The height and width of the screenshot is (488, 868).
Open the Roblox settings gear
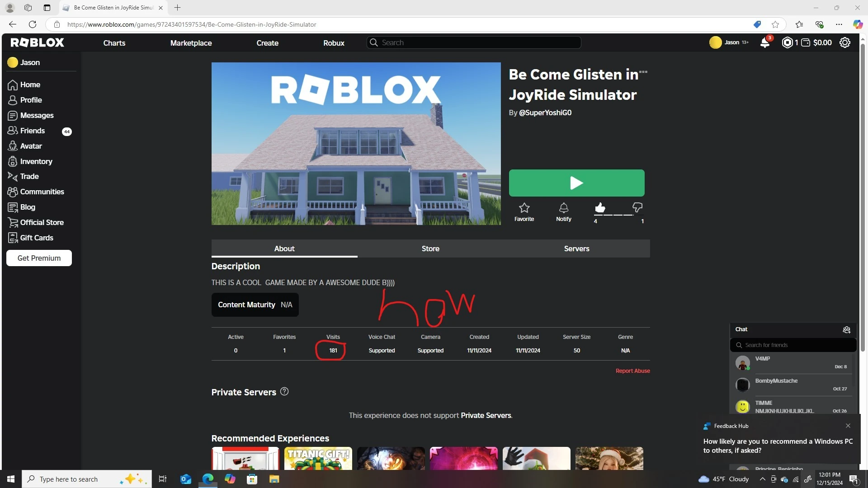coord(845,42)
